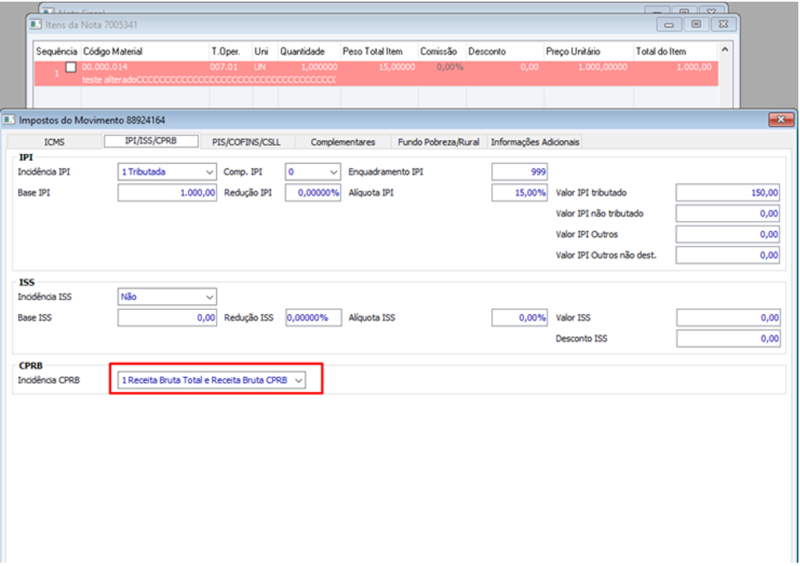Image resolution: width=800 pixels, height=566 pixels.
Task: Click Valor IPI não tributado field
Action: (728, 214)
